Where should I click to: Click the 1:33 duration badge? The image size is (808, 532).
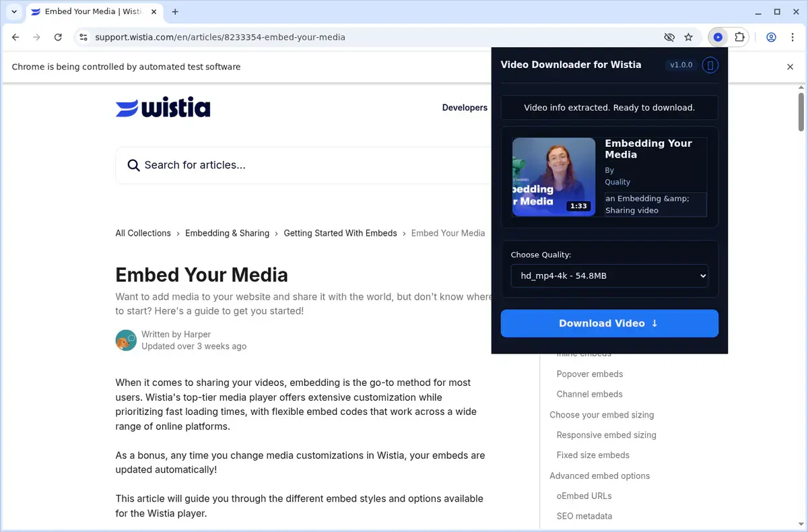[x=578, y=206]
